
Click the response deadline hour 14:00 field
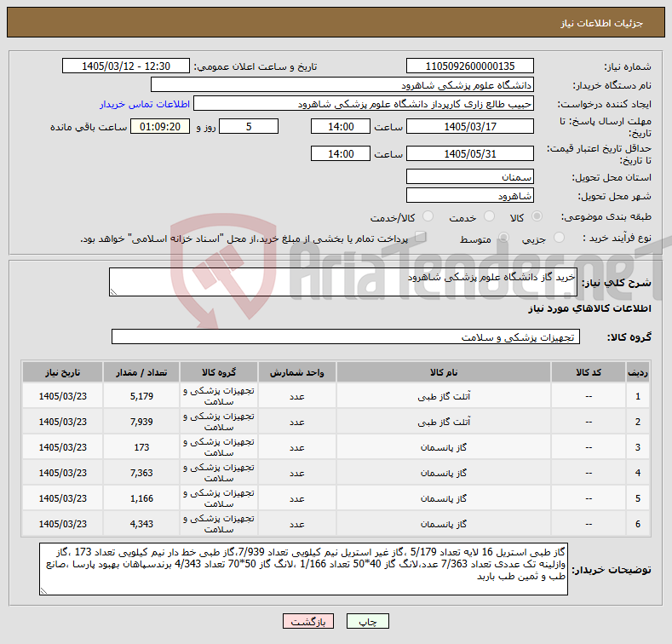pyautogui.click(x=341, y=126)
